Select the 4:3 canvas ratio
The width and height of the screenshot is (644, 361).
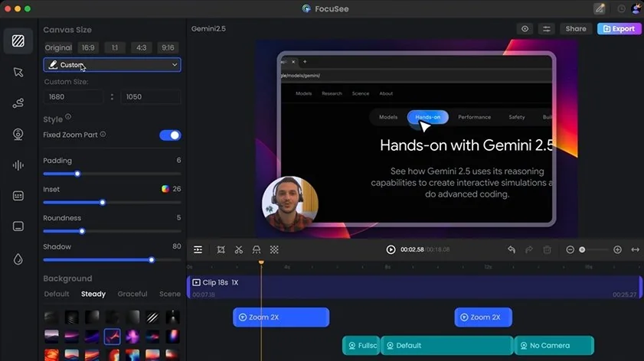click(x=142, y=47)
